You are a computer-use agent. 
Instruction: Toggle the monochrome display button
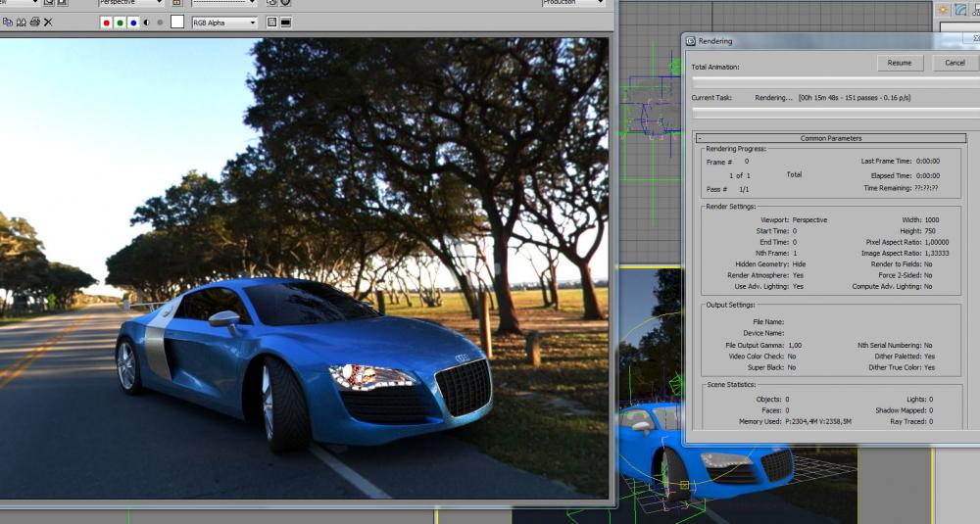(161, 23)
